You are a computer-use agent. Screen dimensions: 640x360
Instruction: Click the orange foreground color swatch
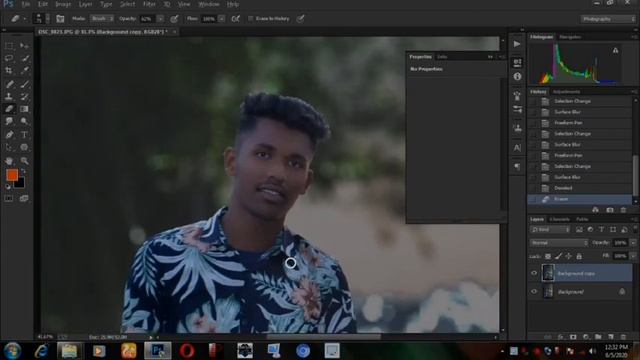click(12, 175)
